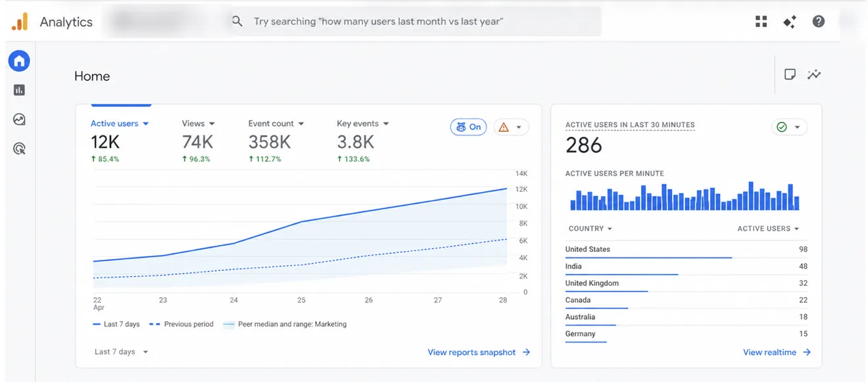Screen dimensions: 868x382
Task: Click the United Kingdom country row
Action: click(686, 284)
